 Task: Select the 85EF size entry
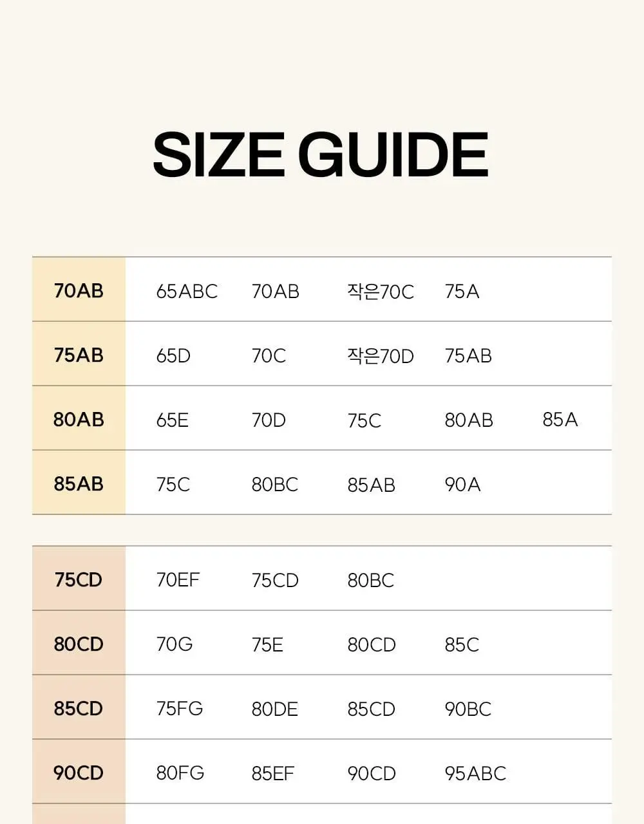[273, 773]
